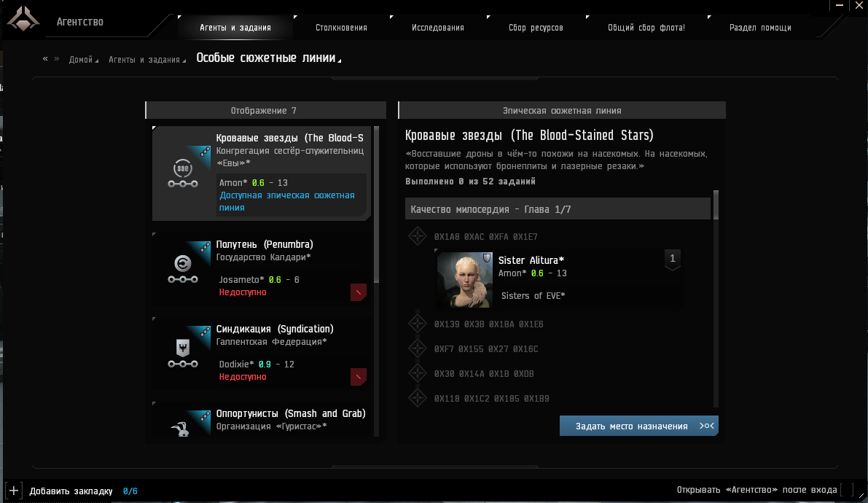Click mission text 0X1A8 0XAC 0XFA 0X1E7
The height and width of the screenshot is (503, 868).
pos(486,236)
